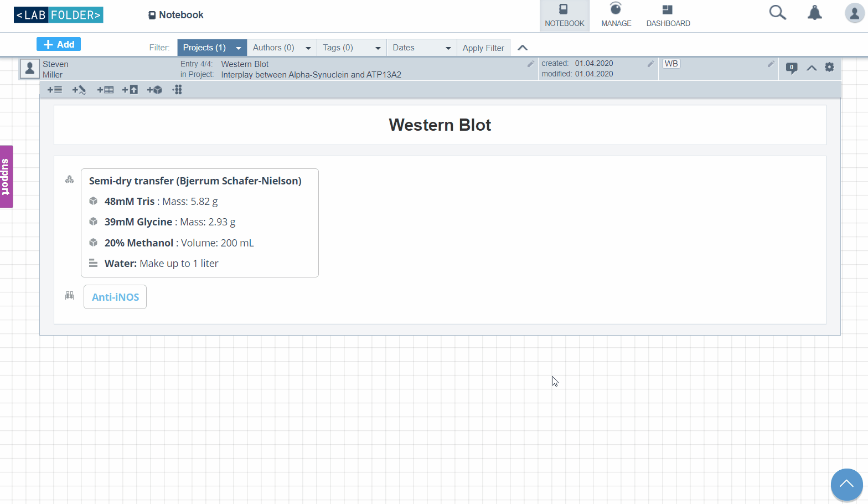
Task: Click the 39mM Glycine material cube icon
Action: [94, 222]
